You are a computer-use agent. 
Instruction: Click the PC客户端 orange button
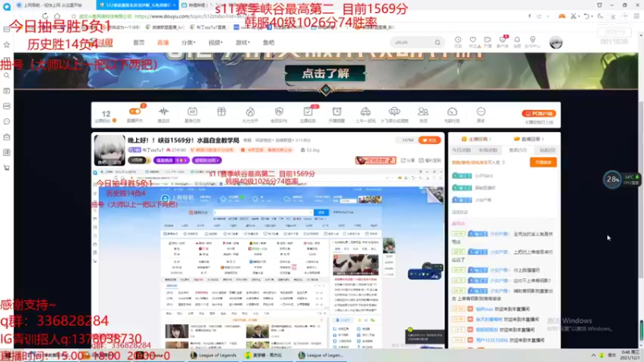click(539, 113)
